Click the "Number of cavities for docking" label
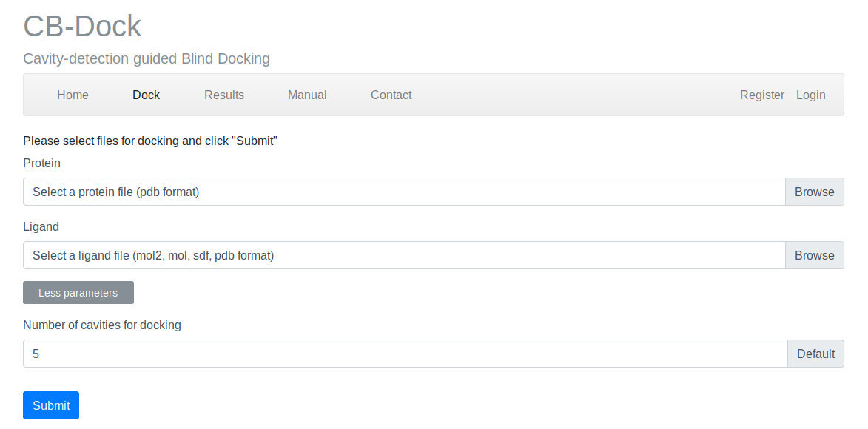This screenshot has height=429, width=868. pyautogui.click(x=102, y=325)
